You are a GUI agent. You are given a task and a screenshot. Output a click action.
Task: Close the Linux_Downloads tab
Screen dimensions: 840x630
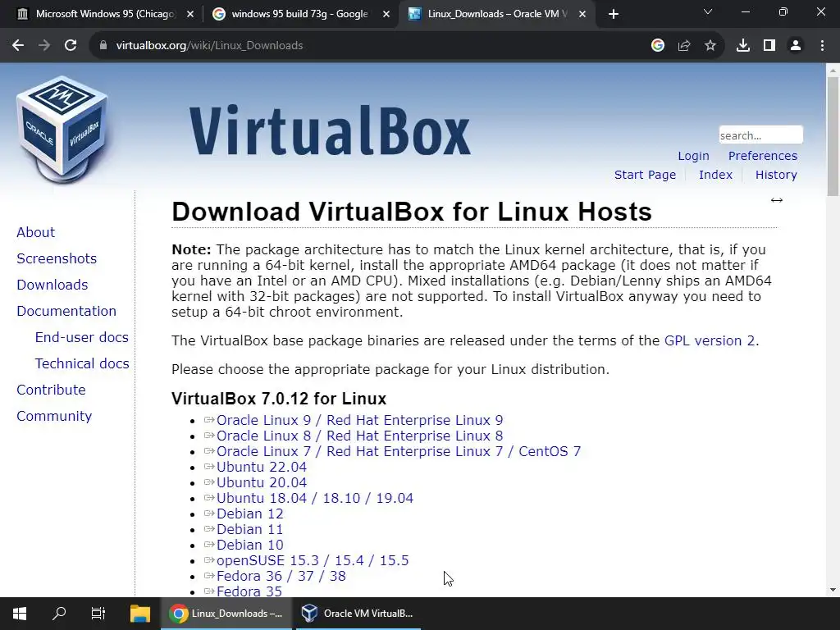click(x=582, y=15)
